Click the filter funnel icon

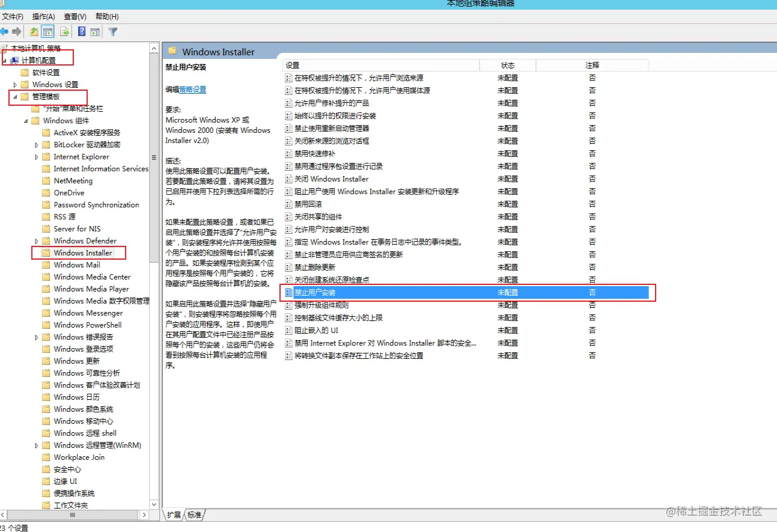[112, 31]
